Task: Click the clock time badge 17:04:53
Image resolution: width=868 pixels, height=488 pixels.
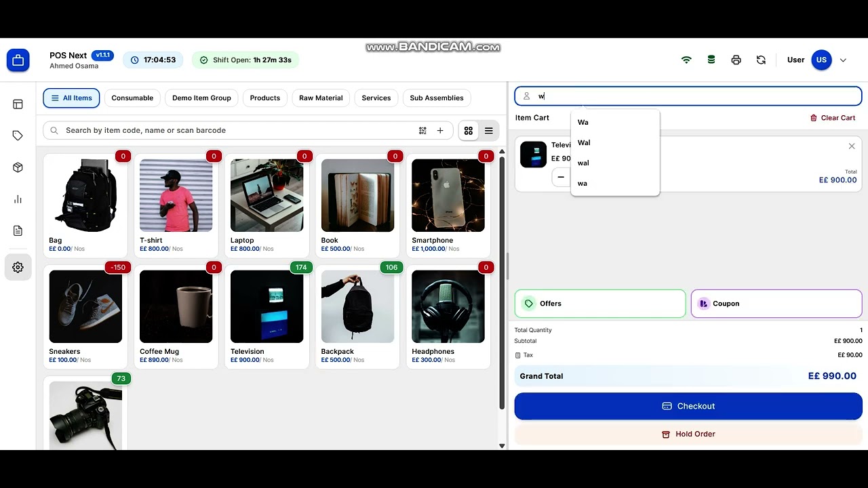Action: [153, 60]
